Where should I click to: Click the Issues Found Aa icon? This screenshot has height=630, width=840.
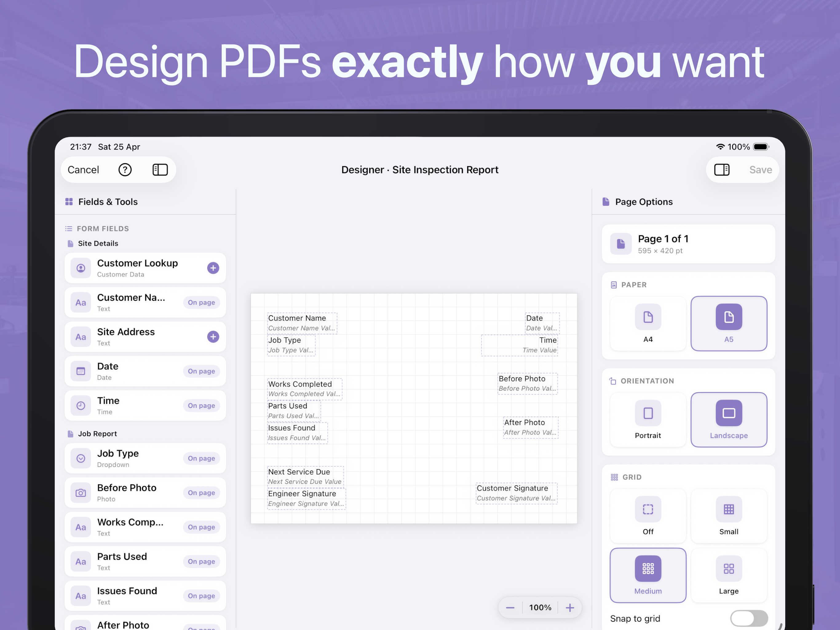81,596
